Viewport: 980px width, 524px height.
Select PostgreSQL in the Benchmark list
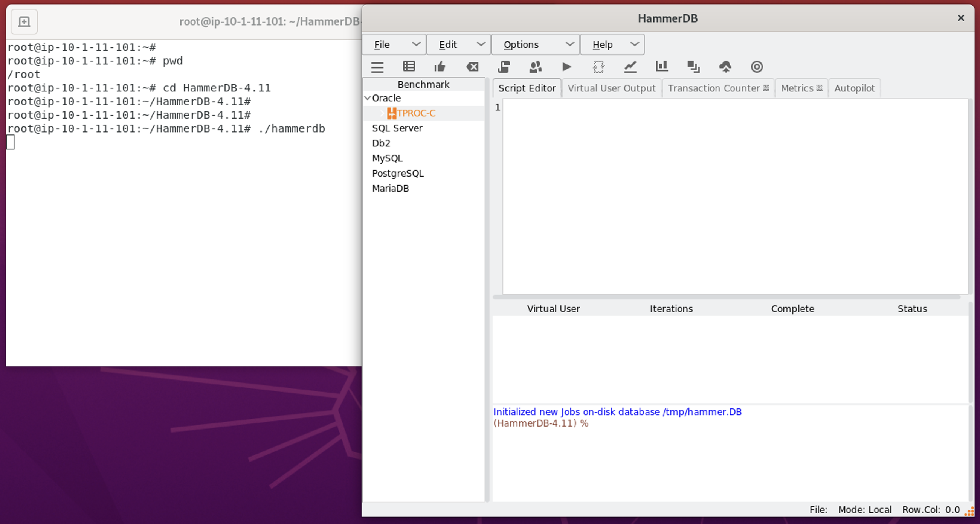coord(398,174)
